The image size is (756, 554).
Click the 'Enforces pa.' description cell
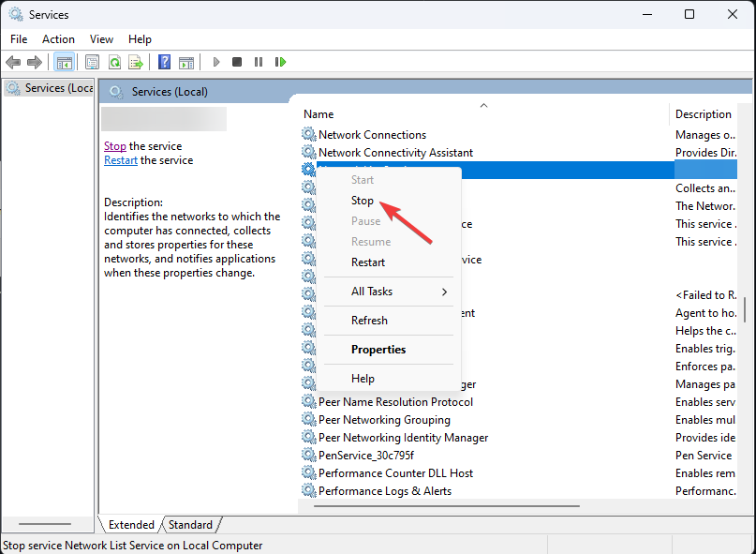(x=704, y=367)
